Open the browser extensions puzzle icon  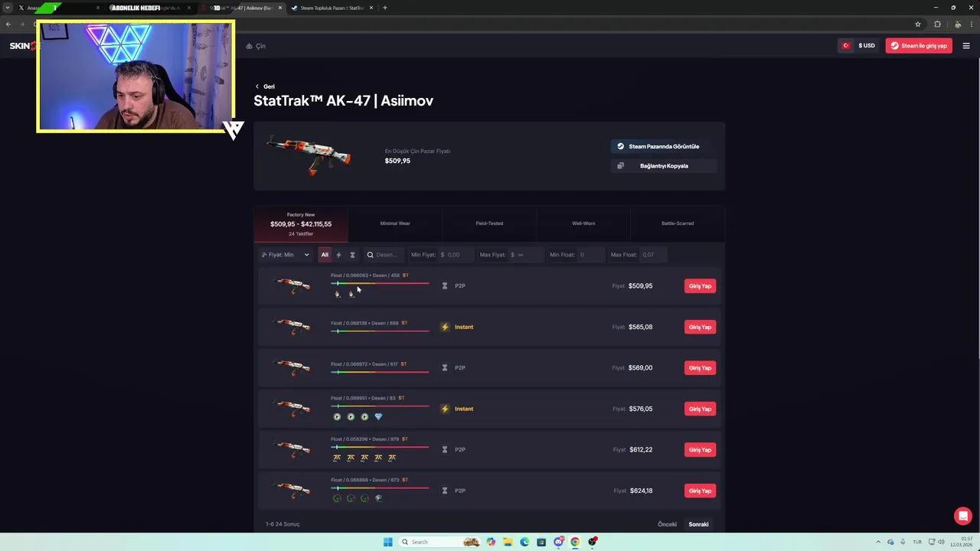(937, 24)
